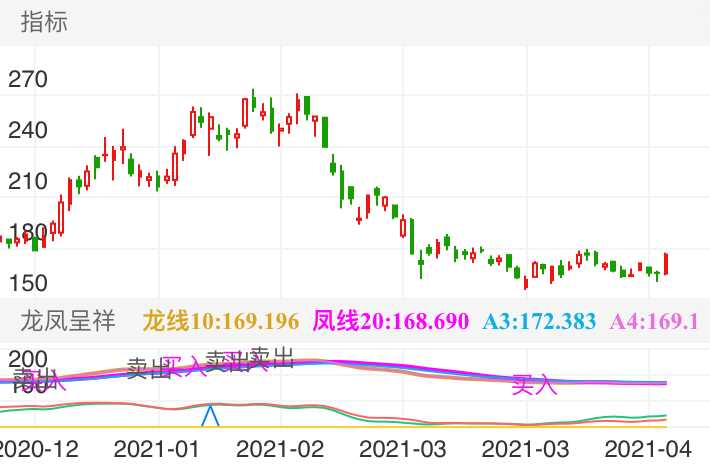710x472 pixels.
Task: Toggle the 凤线20 indicator line legend
Action: 390,321
